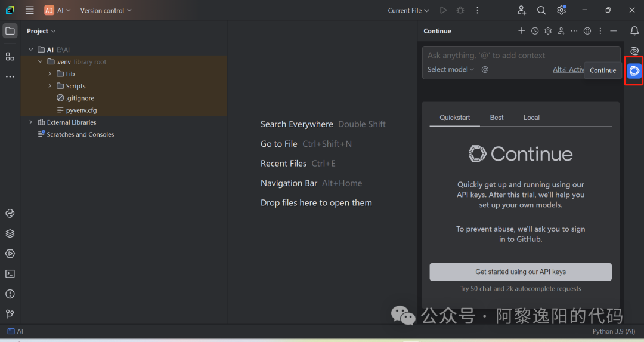Start new Continue session with plus icon
644x342 pixels.
click(522, 31)
